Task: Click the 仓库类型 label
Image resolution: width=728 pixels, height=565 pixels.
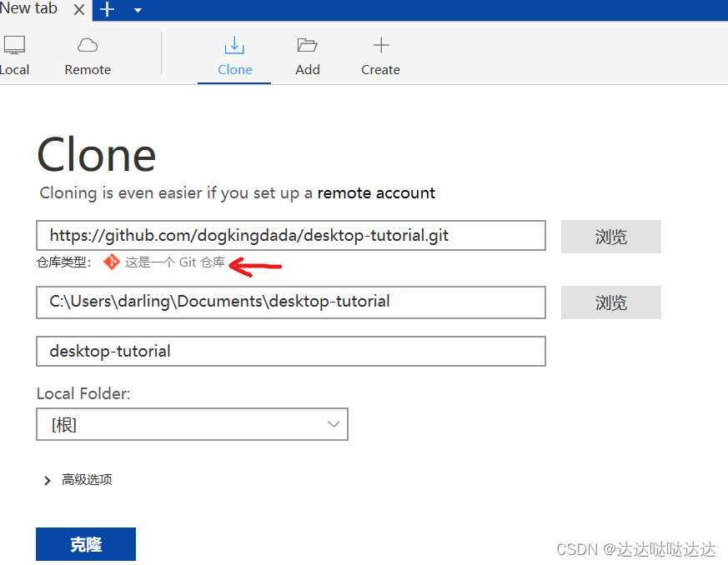Action: pyautogui.click(x=64, y=262)
